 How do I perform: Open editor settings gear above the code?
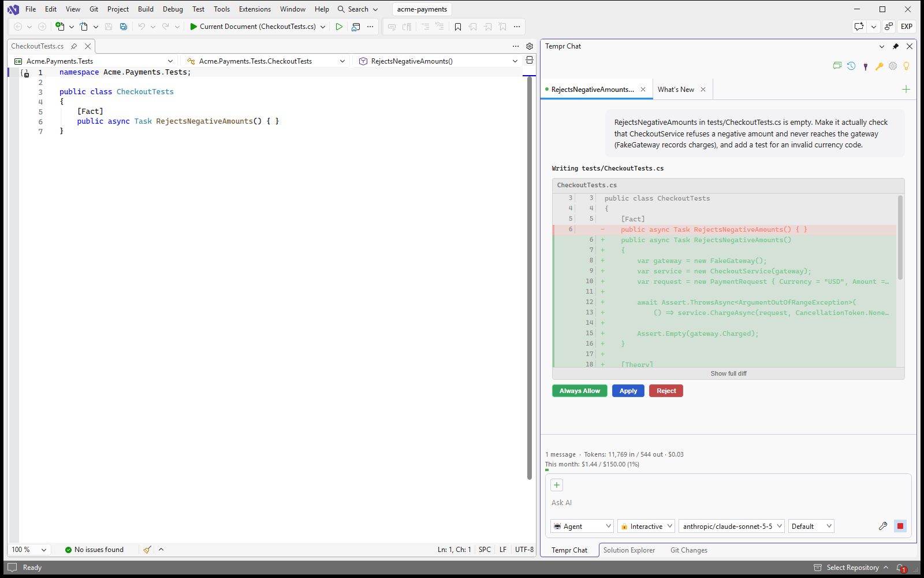point(530,46)
